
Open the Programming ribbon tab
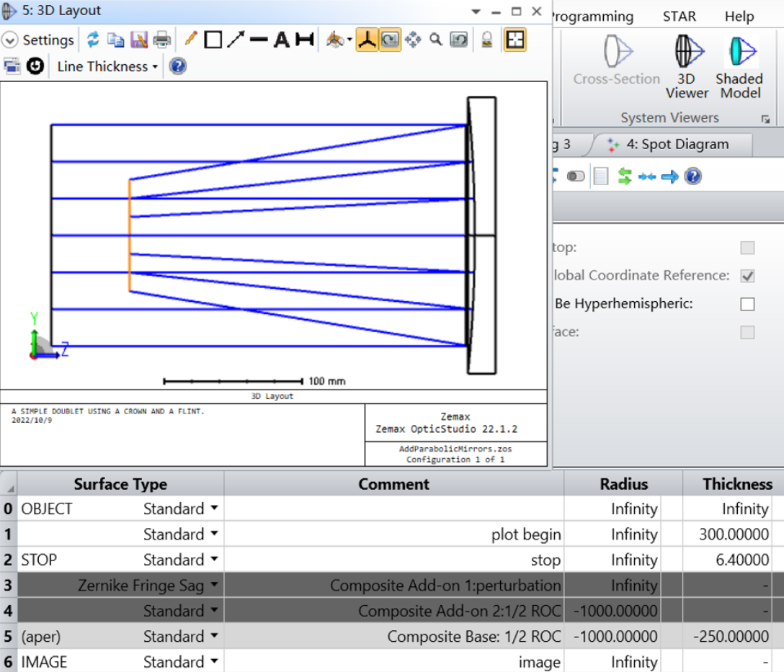click(x=593, y=17)
